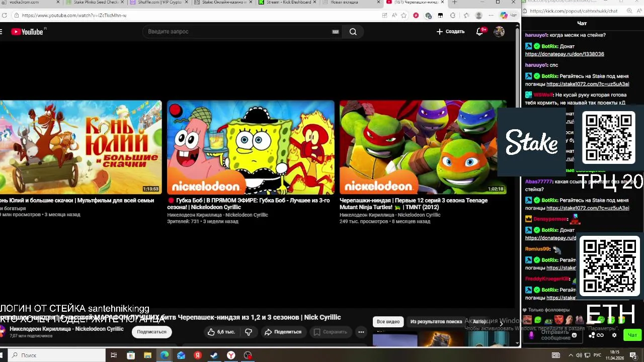The image size is (644, 362).
Task: Open Edge settings and more ellipsis
Action: pos(491,16)
